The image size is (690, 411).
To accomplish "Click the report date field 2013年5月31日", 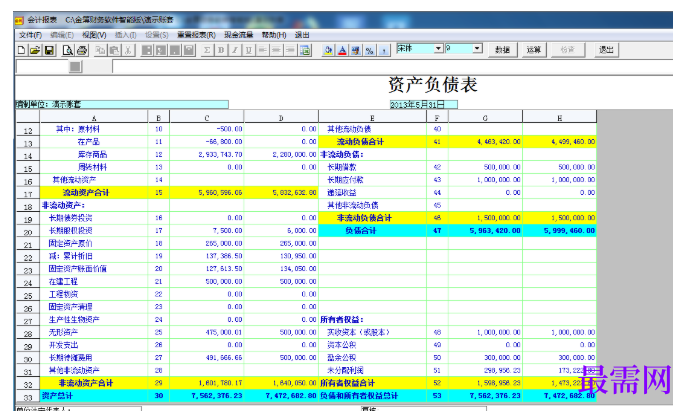I will [x=423, y=105].
